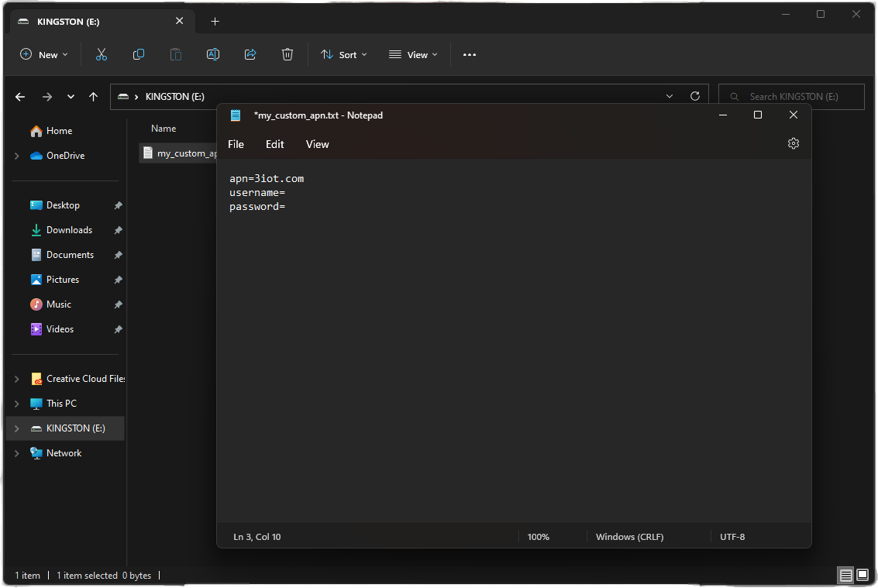Expand the Network tree node
Viewport: 878px width, 588px height.
pyautogui.click(x=17, y=453)
